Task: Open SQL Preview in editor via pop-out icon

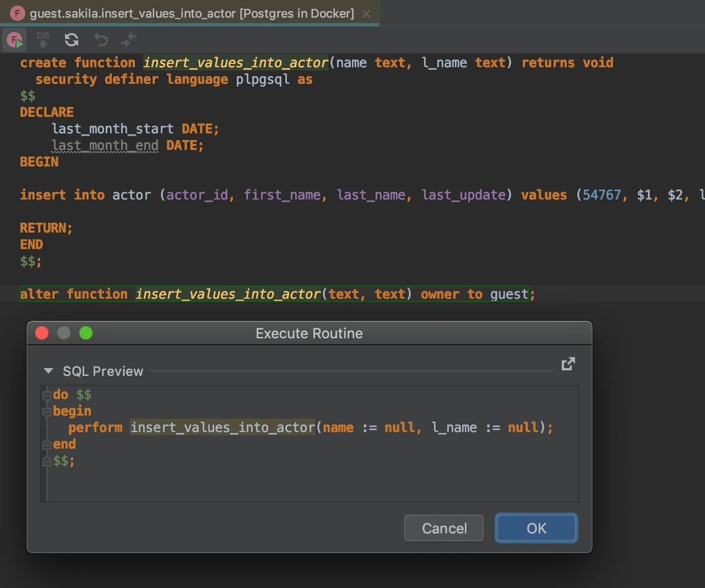Action: [x=568, y=364]
